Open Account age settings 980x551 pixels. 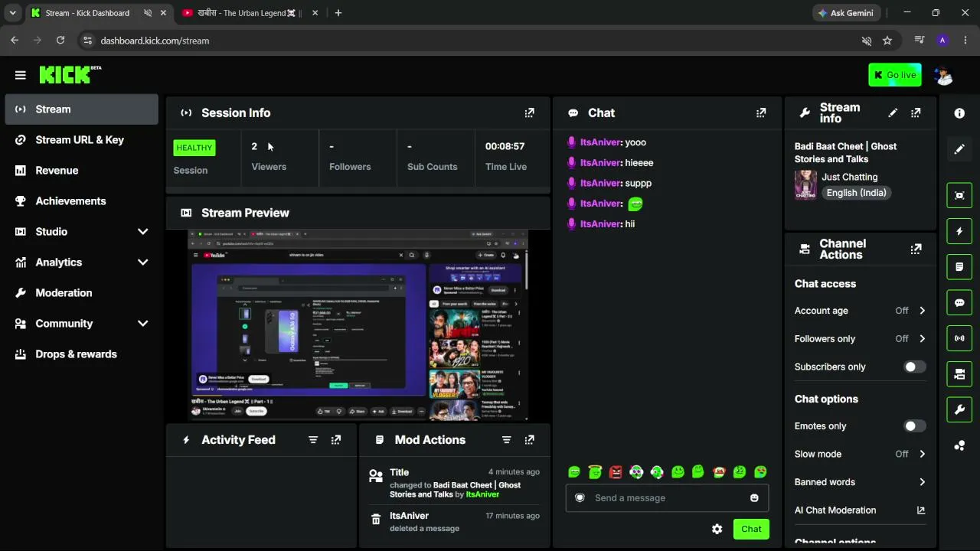pyautogui.click(x=860, y=311)
